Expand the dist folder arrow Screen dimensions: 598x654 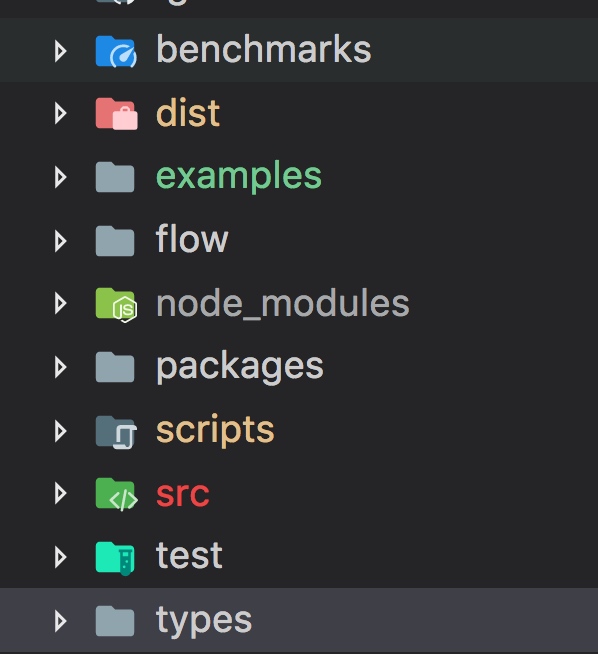pos(60,113)
